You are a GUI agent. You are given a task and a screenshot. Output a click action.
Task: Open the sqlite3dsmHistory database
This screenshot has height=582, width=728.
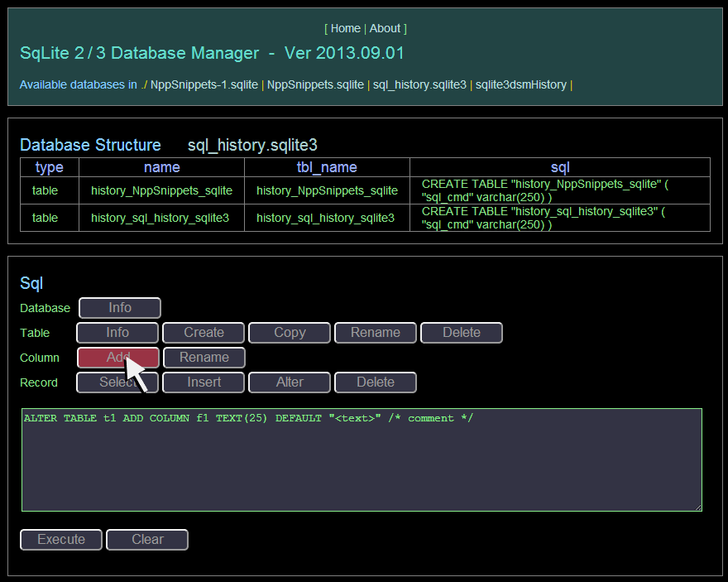[520, 84]
